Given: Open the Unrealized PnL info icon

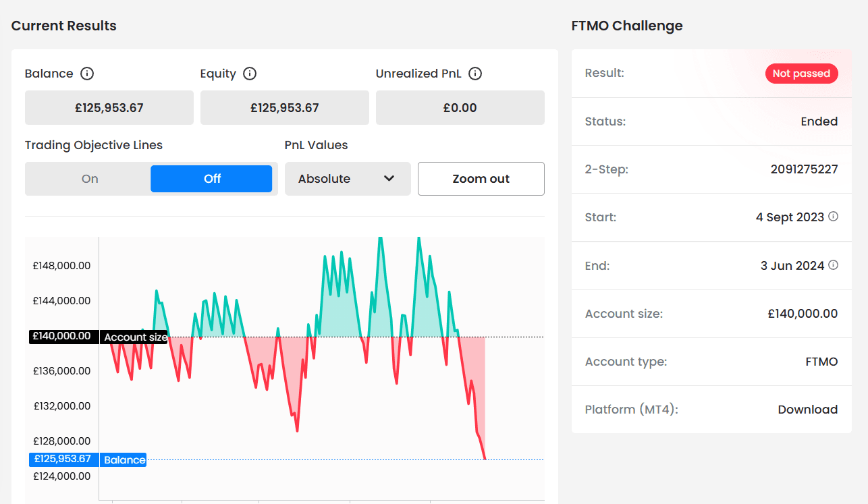Looking at the screenshot, I should click(476, 74).
